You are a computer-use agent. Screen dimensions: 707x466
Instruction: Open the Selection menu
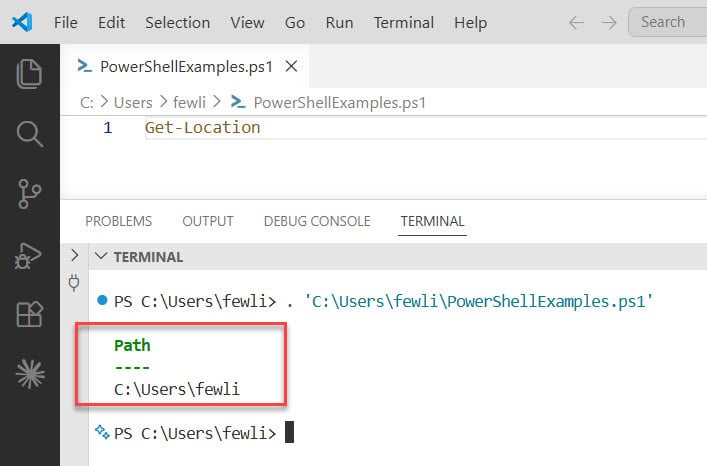(x=178, y=22)
